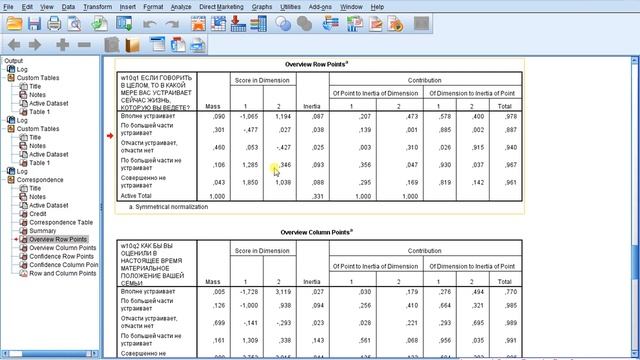Click the Select last output icon with blue arrow
This screenshot has width=640, height=360.
(x=330, y=24)
